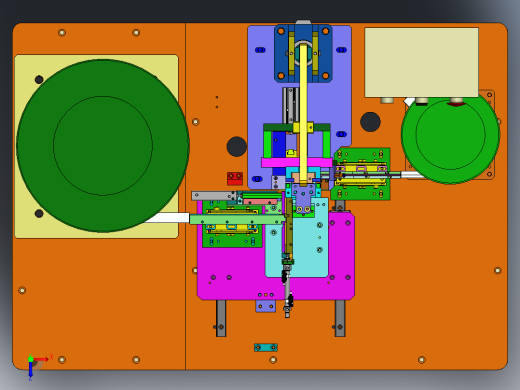The height and width of the screenshot is (390, 520).
Task: Select the long yellow vertical bar
Action: coord(303,114)
